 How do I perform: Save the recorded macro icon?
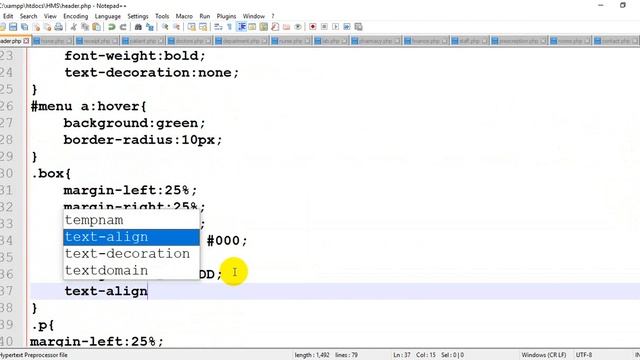tap(358, 27)
